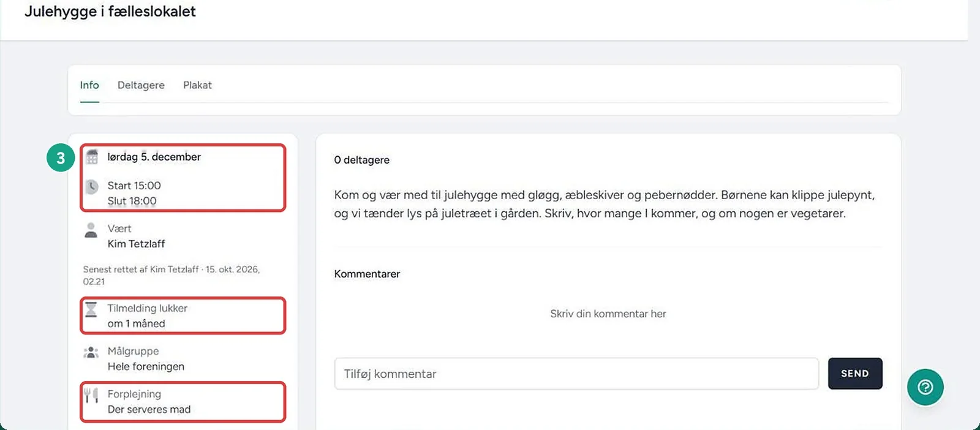Click the calendar icon beside lørdag 5. december
Image resolution: width=980 pixels, height=430 pixels.
pos(92,157)
